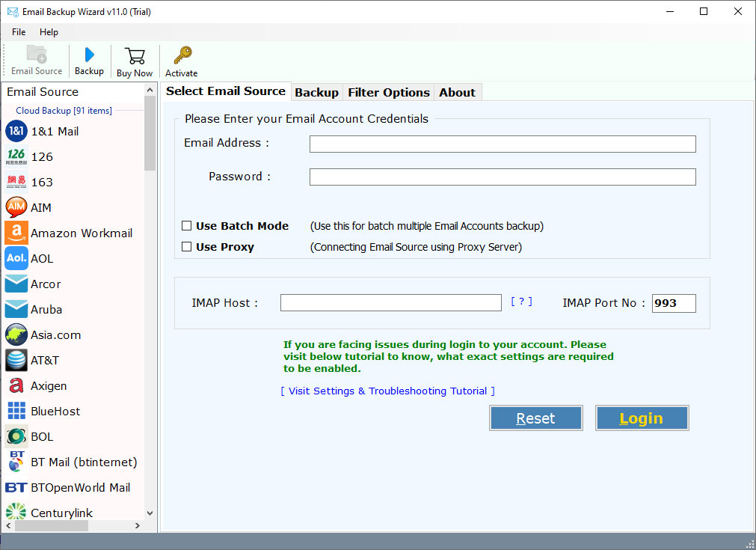Click into the IMAP Host field
756x550 pixels.
390,303
